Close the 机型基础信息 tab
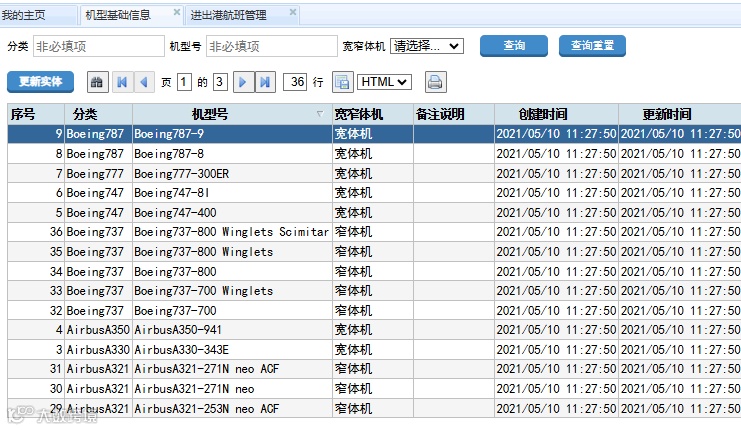 [x=177, y=12]
